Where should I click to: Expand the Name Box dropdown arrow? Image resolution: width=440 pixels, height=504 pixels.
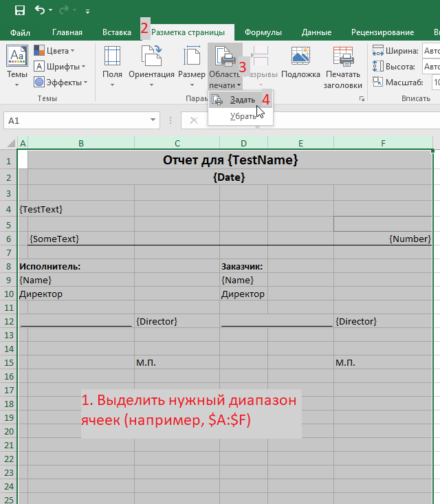(153, 120)
